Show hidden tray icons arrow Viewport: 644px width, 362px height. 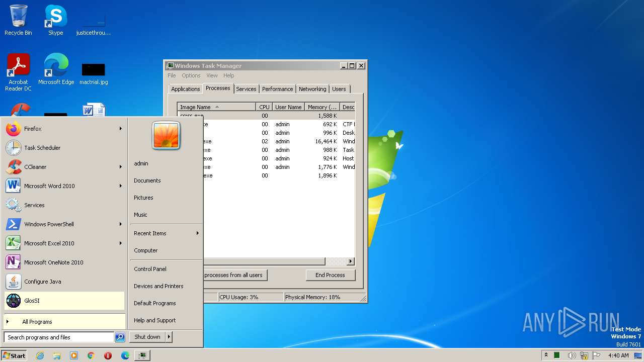pyautogui.click(x=546, y=355)
